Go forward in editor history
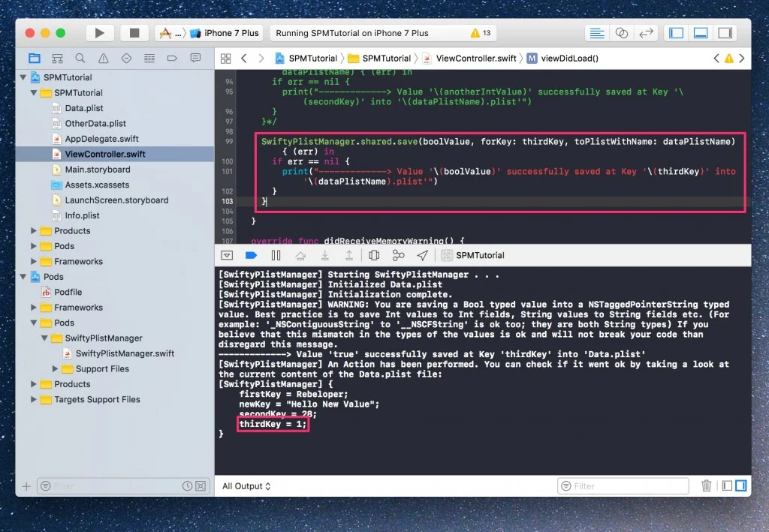The width and height of the screenshot is (769, 532). pos(261,59)
